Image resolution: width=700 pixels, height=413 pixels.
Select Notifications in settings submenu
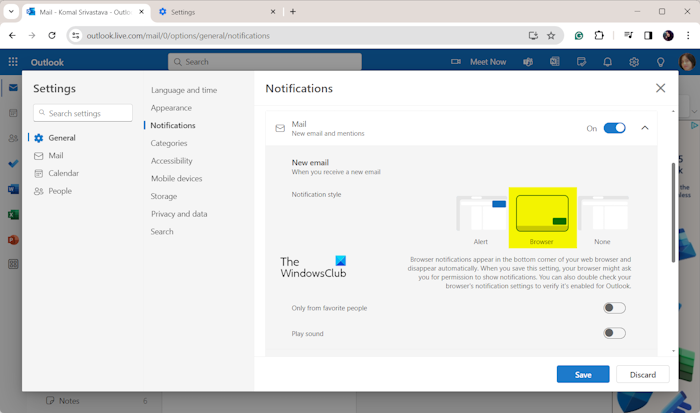tap(173, 125)
